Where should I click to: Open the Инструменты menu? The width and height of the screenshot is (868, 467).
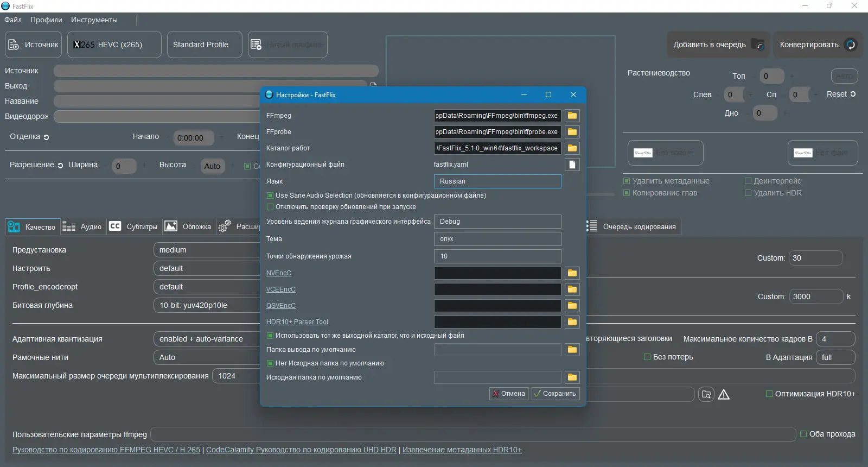[94, 20]
